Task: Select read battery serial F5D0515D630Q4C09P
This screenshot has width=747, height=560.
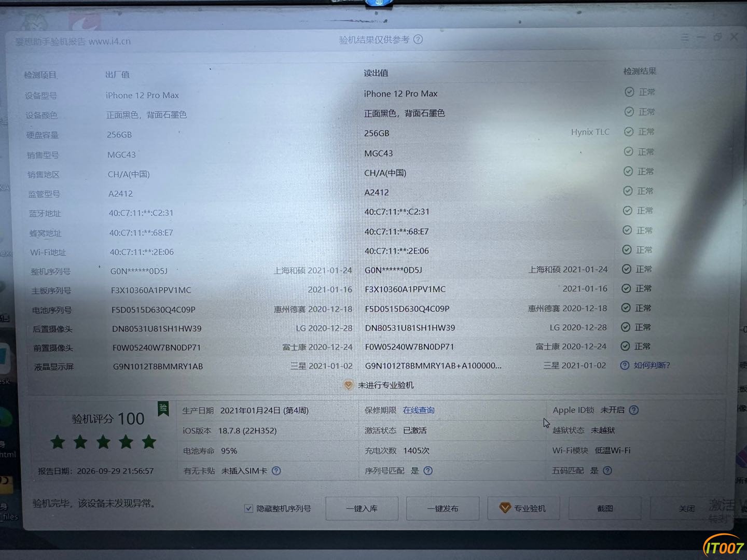Action: (x=407, y=309)
